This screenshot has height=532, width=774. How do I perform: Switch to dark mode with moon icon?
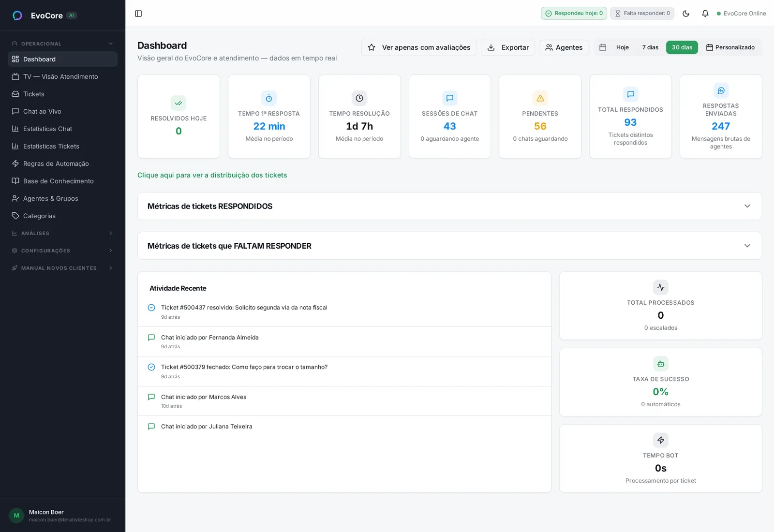click(x=686, y=14)
